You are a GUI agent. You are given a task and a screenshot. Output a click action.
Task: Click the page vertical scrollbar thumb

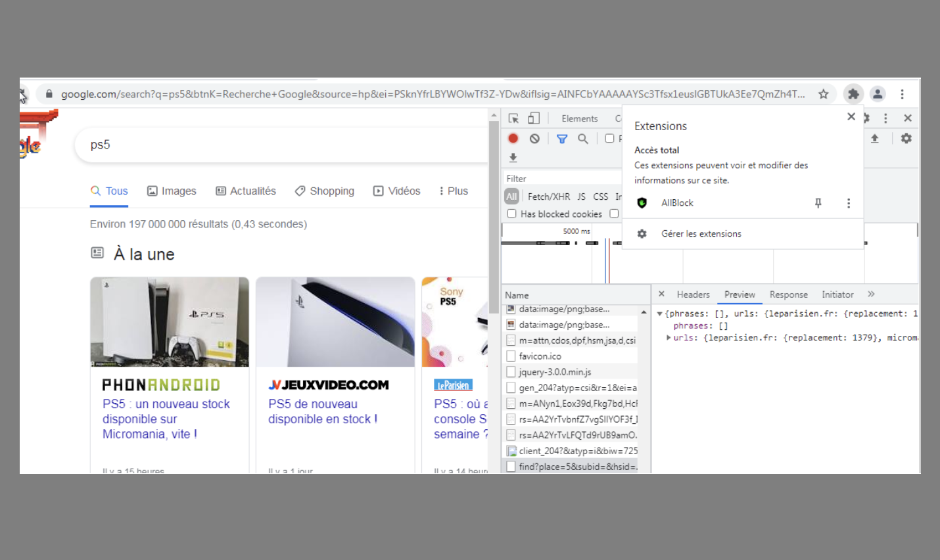[x=494, y=217]
